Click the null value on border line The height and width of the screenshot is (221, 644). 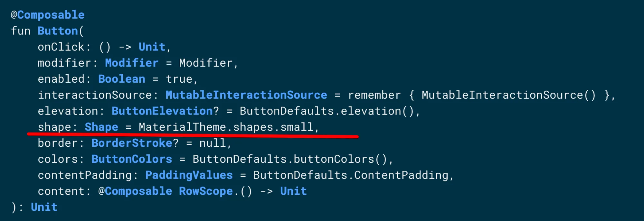coord(213,143)
